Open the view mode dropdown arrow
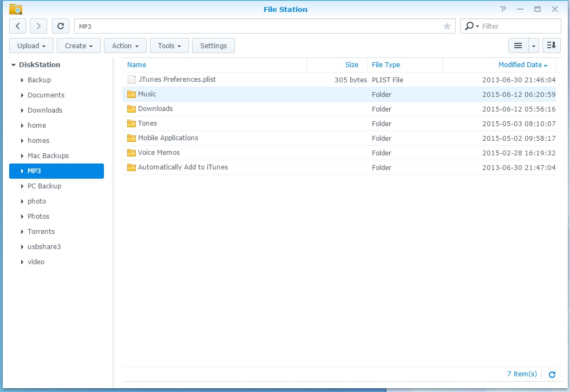The image size is (570, 392). [534, 46]
